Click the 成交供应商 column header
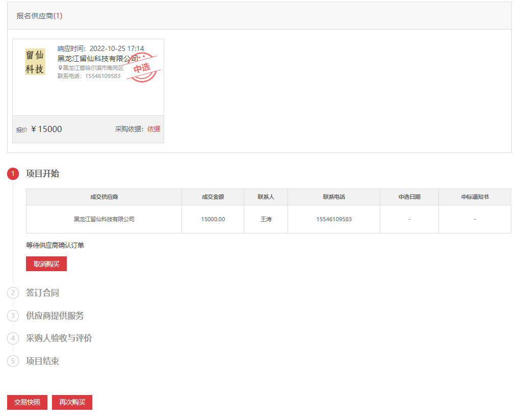 104,197
